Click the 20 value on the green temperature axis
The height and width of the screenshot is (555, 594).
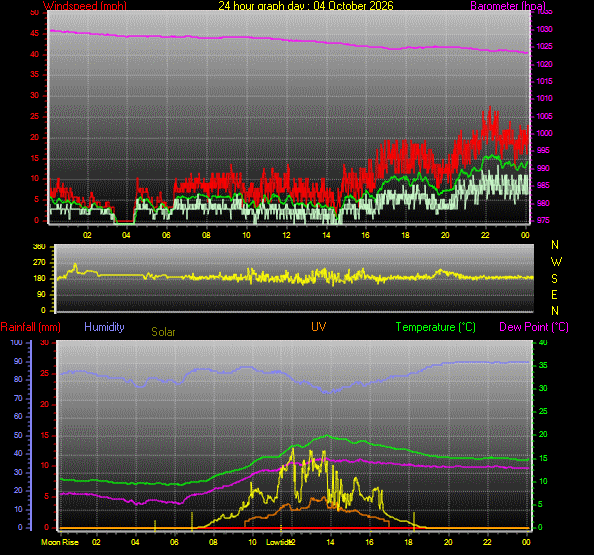point(543,434)
